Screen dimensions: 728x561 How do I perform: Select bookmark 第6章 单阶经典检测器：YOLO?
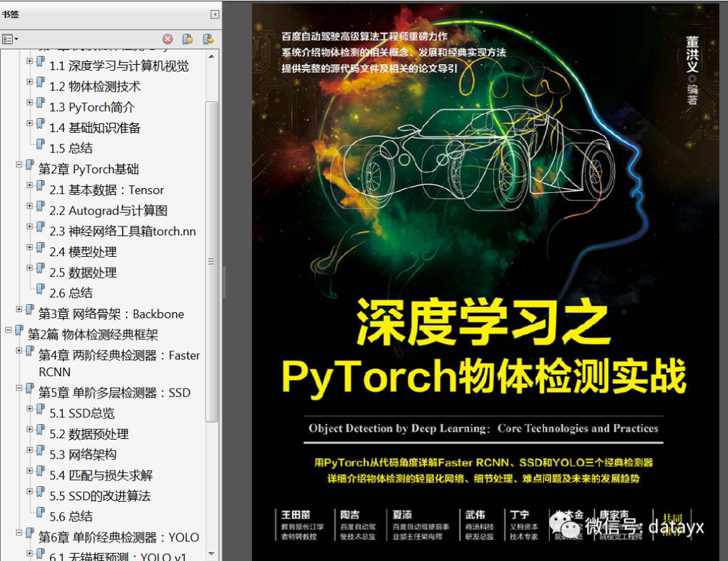pos(119,537)
